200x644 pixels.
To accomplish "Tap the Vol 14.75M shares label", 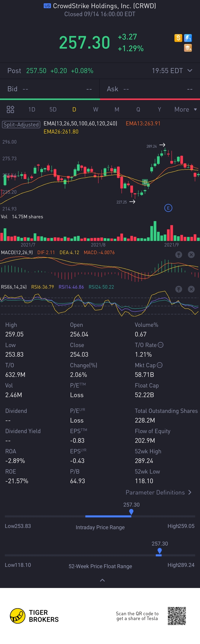I will pos(22,216).
